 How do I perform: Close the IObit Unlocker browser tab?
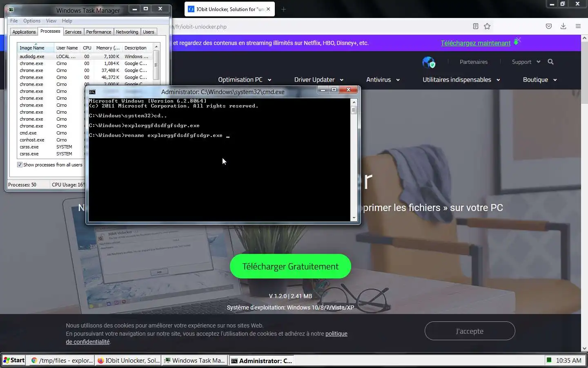click(268, 9)
